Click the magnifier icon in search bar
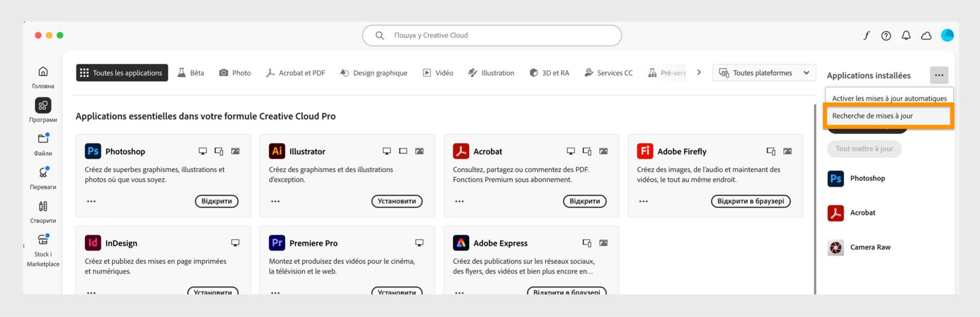 [380, 36]
